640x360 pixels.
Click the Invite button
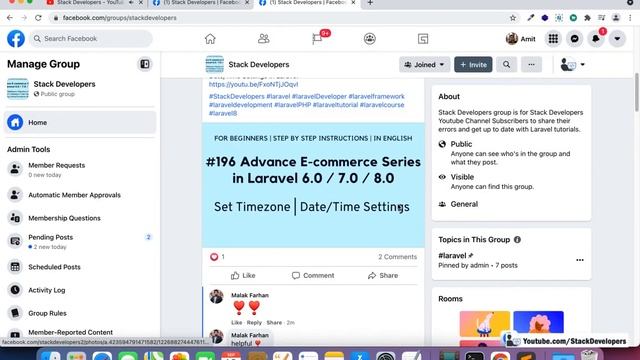click(473, 64)
